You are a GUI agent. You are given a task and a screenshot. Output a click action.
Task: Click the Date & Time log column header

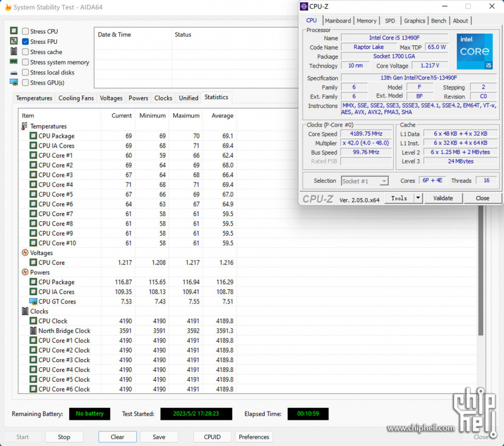(x=133, y=34)
